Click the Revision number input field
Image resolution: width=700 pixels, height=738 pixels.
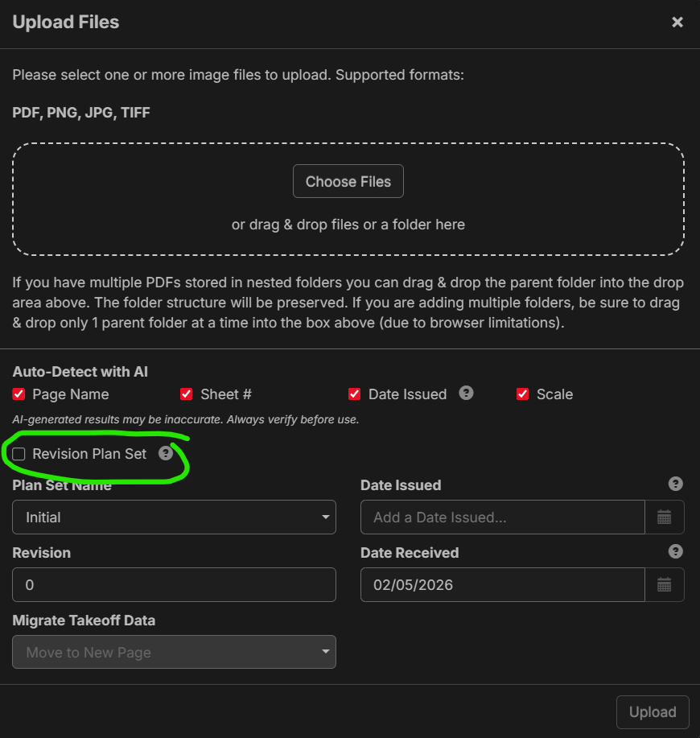pos(174,585)
